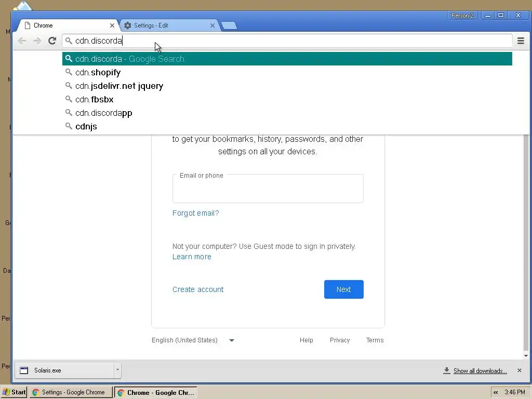
Task: Choose the cdn.discordapp suggestion
Action: point(287,113)
